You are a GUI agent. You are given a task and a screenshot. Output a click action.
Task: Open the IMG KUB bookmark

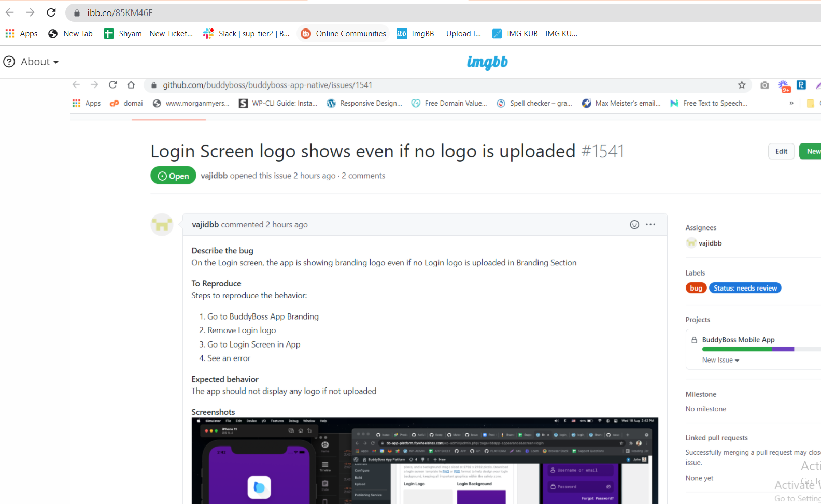point(534,34)
